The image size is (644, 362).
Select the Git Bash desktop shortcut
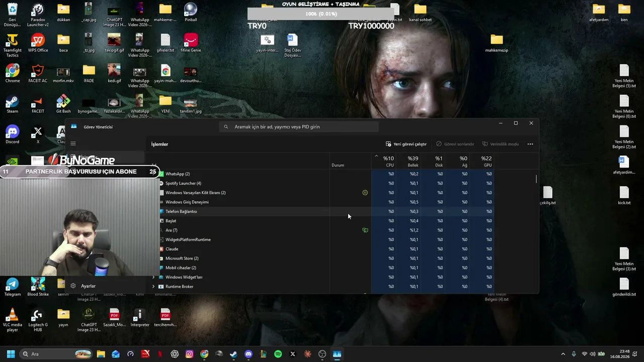pyautogui.click(x=63, y=104)
